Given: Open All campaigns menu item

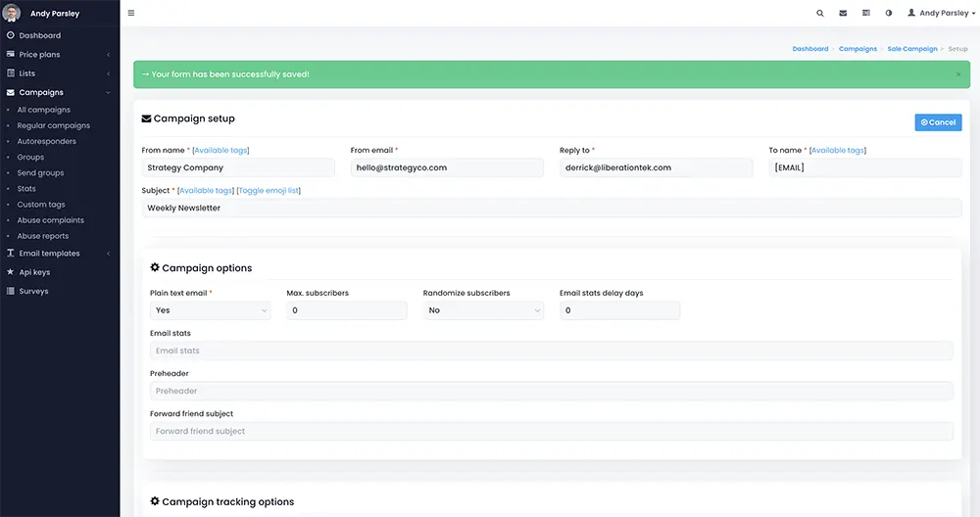Looking at the screenshot, I should click(x=44, y=110).
